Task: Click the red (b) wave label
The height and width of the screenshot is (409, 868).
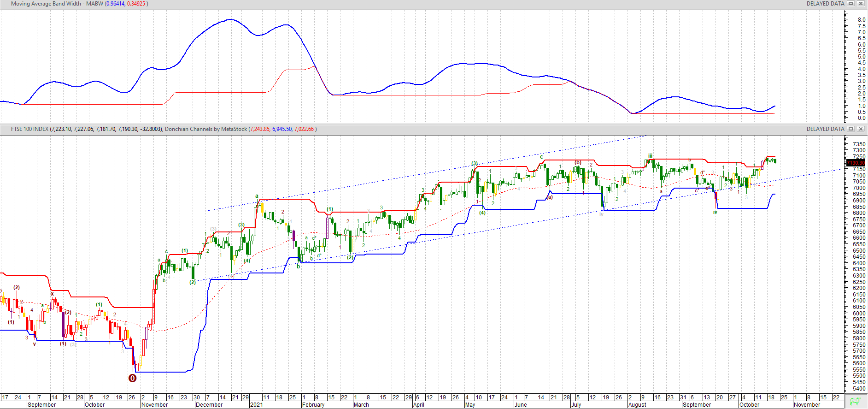Action: pos(578,162)
